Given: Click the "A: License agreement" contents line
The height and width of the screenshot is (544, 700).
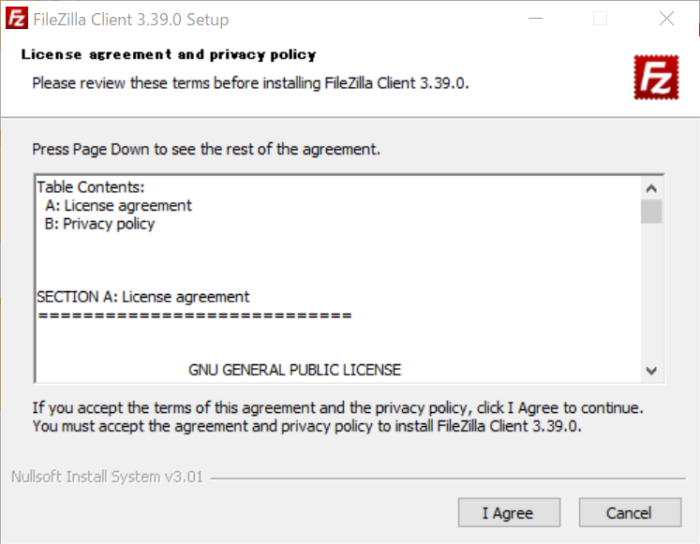Looking at the screenshot, I should (x=118, y=205).
